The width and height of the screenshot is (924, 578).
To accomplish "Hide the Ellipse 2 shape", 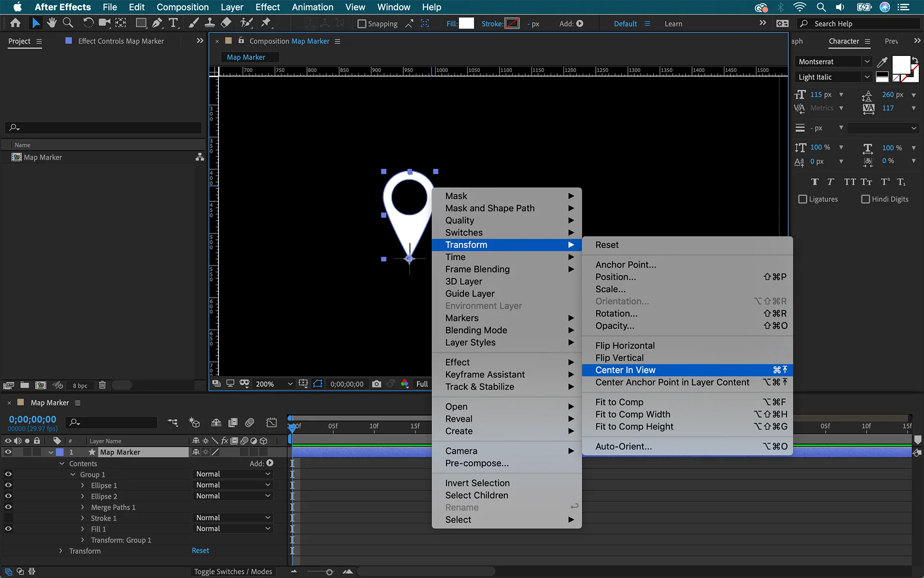I will (x=8, y=496).
